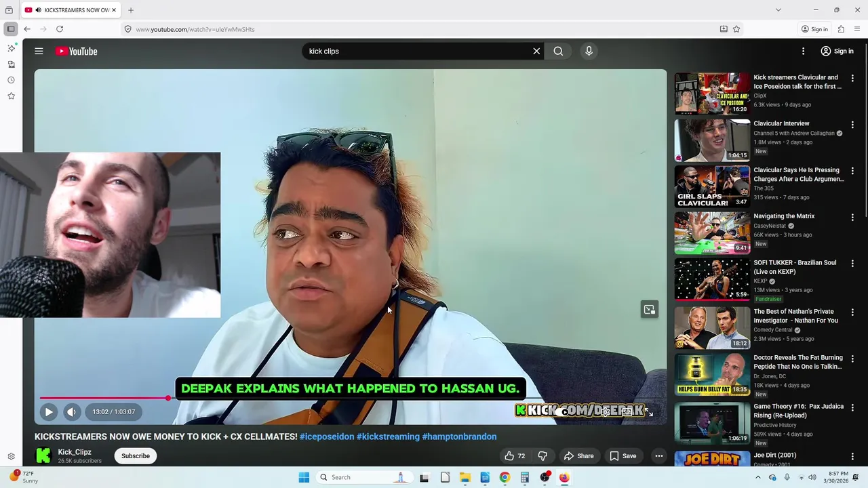Enter full screen mode
Screen dimensions: 868x488
coord(649,411)
